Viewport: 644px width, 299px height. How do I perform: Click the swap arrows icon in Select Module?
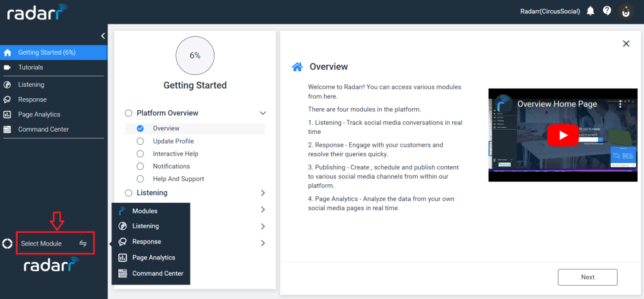(83, 244)
